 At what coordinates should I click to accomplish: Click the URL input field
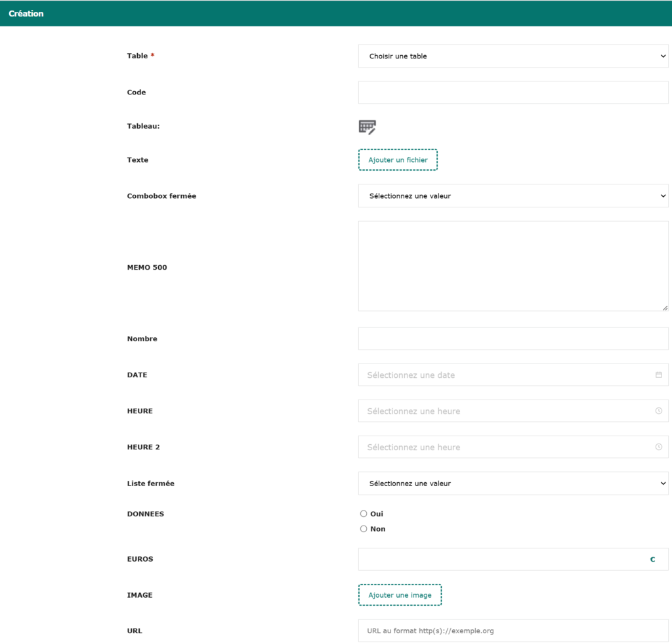513,631
